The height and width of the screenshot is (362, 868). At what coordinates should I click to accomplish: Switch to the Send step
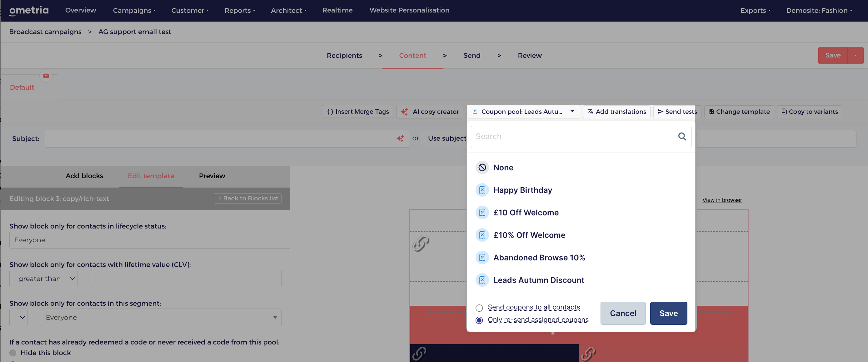(x=472, y=55)
